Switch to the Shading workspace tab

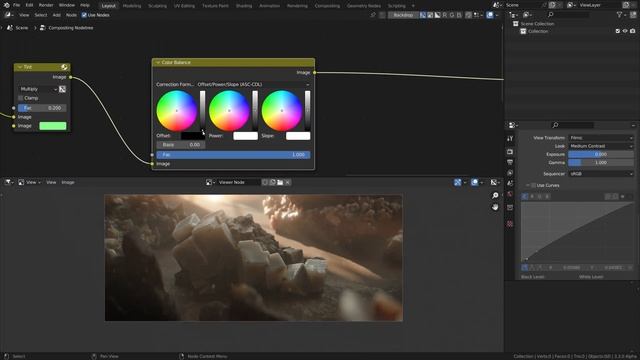click(244, 6)
